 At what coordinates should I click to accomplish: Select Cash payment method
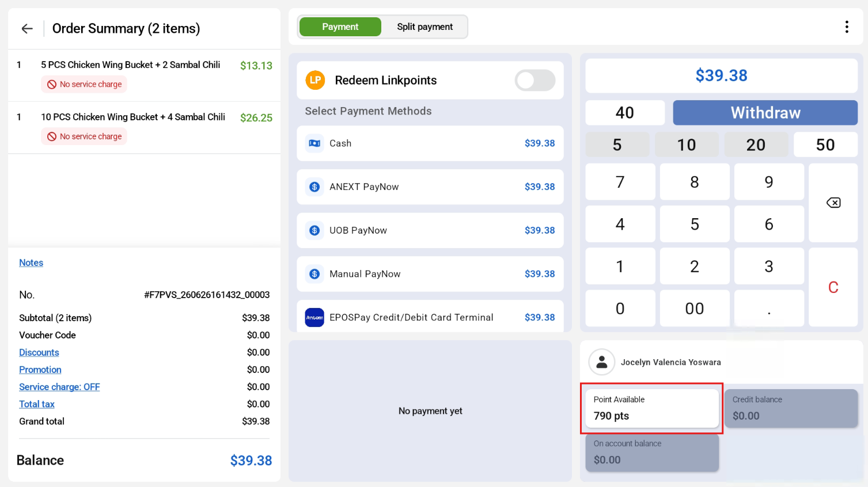(x=430, y=143)
